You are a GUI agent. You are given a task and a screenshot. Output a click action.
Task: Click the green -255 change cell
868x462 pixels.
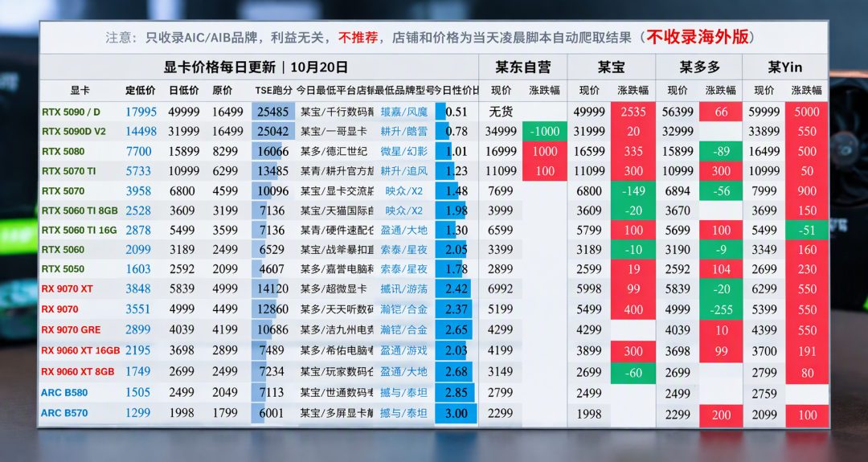coord(721,310)
